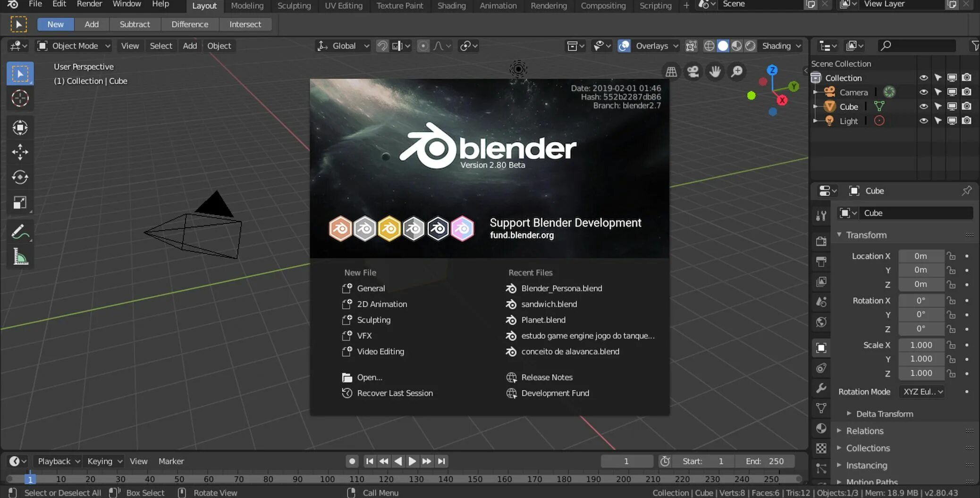This screenshot has width=980, height=498.
Task: Open the Material properties tab
Action: (x=821, y=428)
